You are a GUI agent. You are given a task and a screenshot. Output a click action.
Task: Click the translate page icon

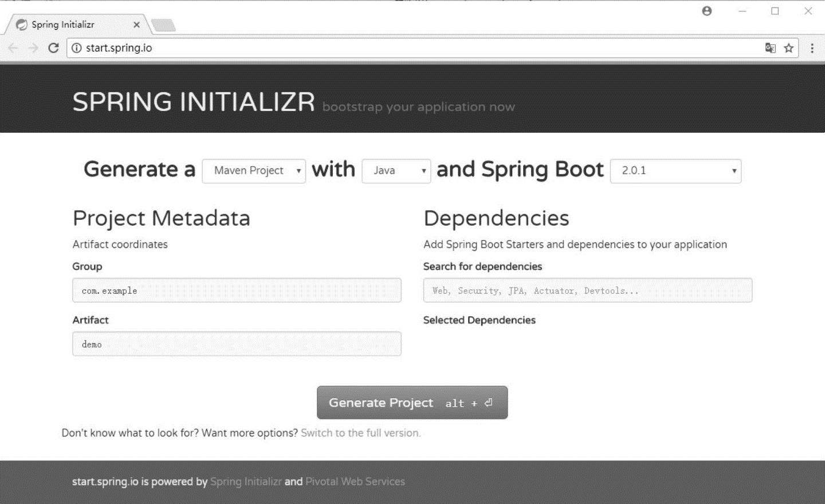tap(771, 48)
